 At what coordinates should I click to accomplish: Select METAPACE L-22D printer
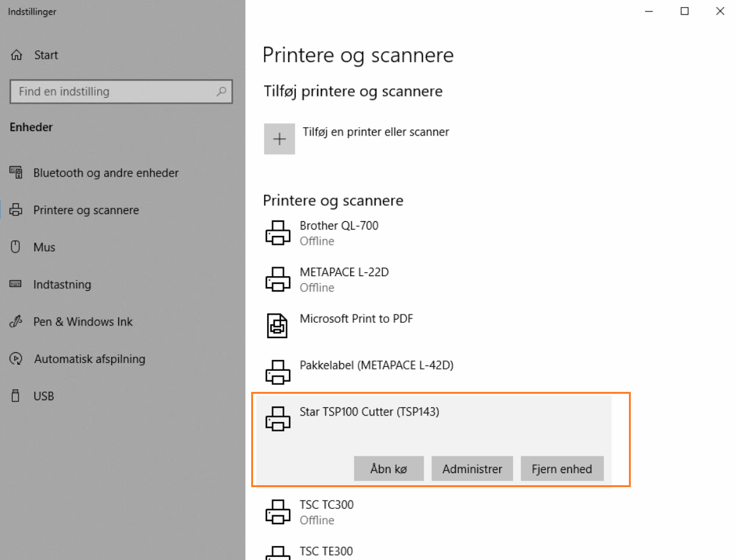coord(433,279)
